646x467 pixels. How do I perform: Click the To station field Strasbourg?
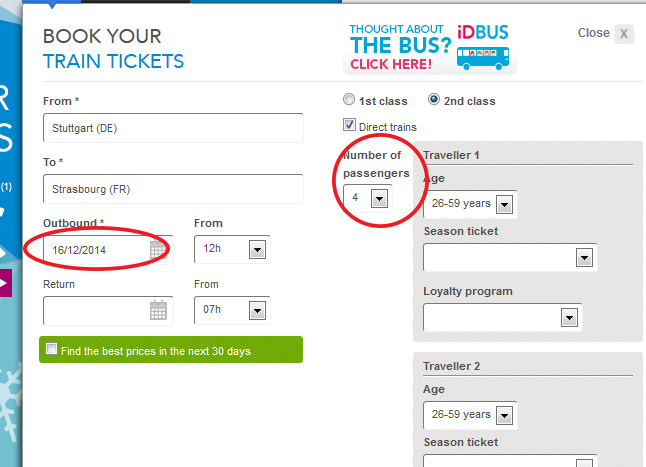coord(173,189)
